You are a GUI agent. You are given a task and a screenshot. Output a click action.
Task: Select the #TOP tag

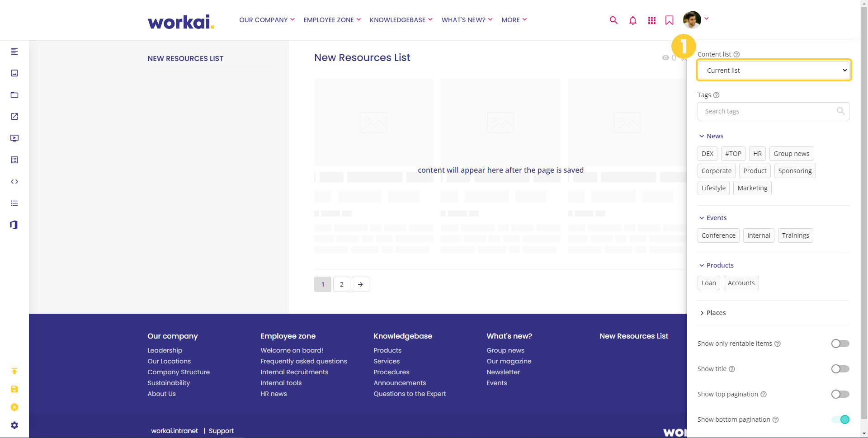pyautogui.click(x=733, y=154)
